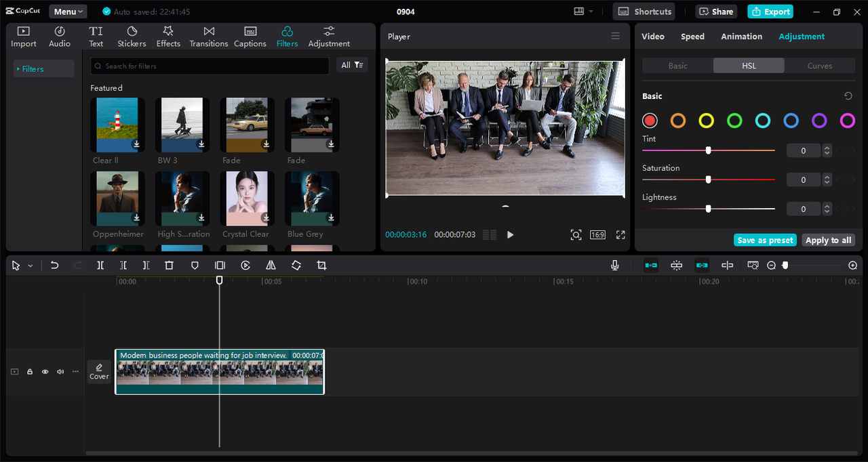This screenshot has width=868, height=462.
Task: Open the player layout dropdown in title bar
Action: pos(583,12)
